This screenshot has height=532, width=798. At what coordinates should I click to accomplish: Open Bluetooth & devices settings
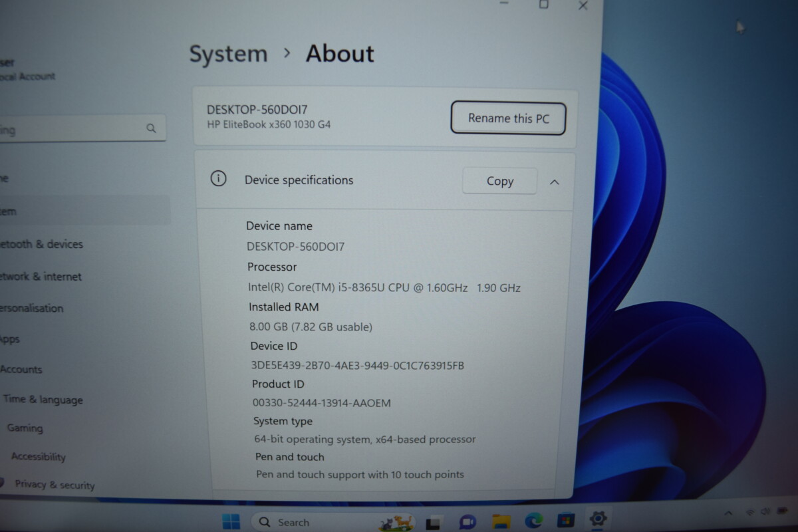coord(41,244)
